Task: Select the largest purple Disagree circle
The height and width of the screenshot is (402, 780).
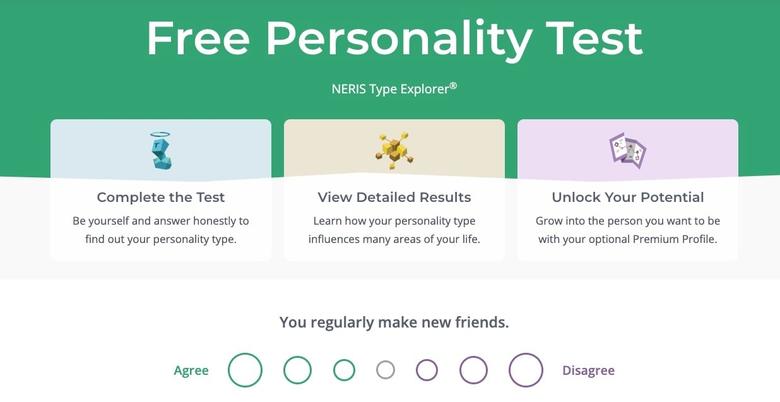Action: click(x=526, y=370)
